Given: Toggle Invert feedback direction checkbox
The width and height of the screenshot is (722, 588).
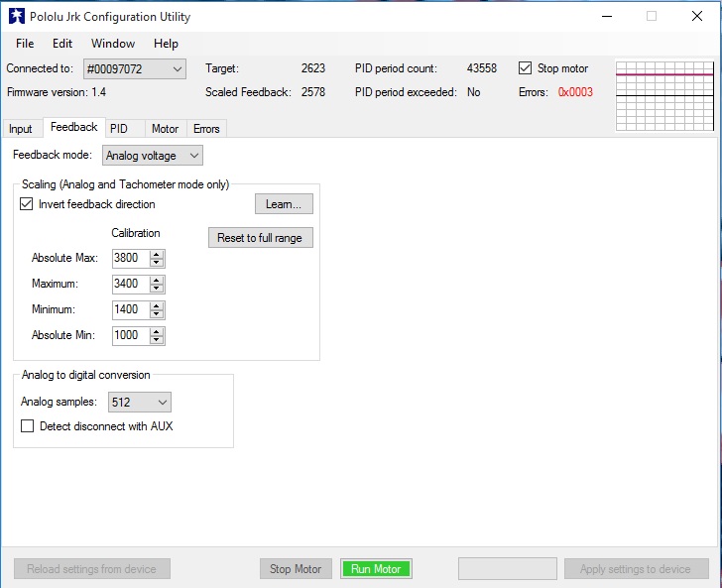Looking at the screenshot, I should coord(26,203).
